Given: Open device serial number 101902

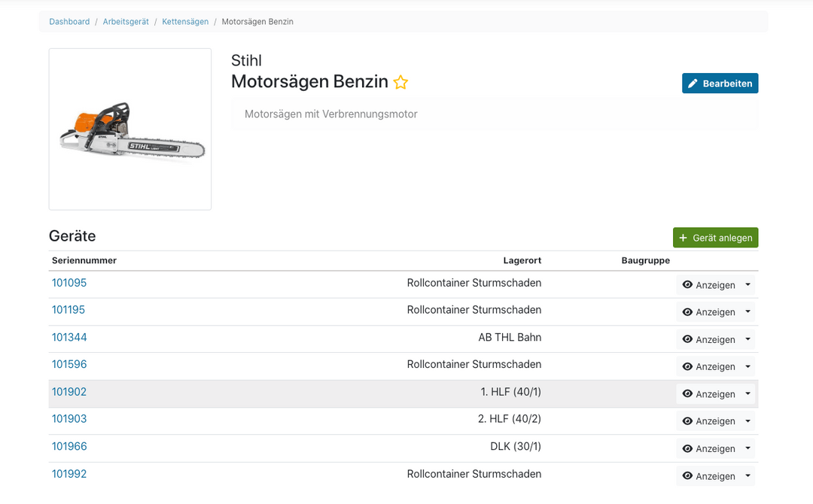Looking at the screenshot, I should (69, 392).
